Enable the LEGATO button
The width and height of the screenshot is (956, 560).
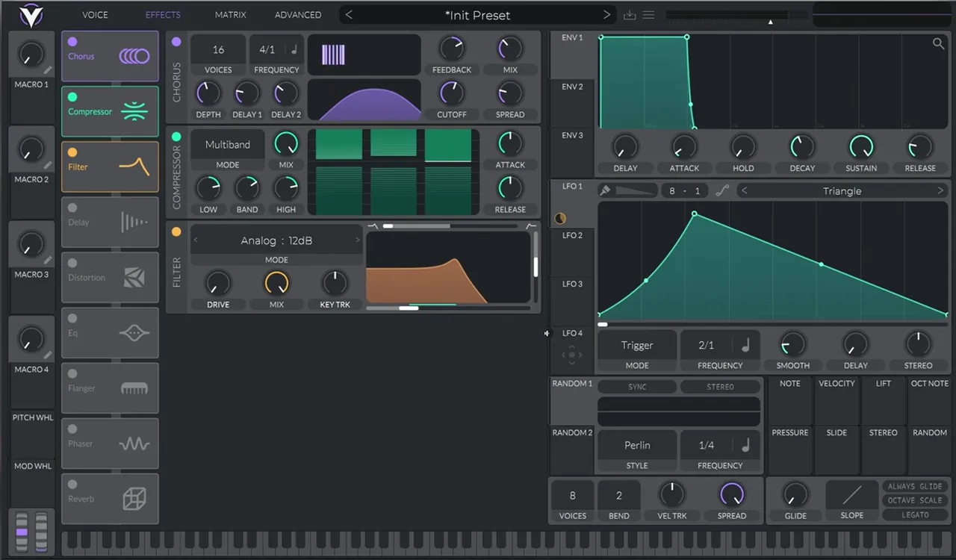(915, 514)
